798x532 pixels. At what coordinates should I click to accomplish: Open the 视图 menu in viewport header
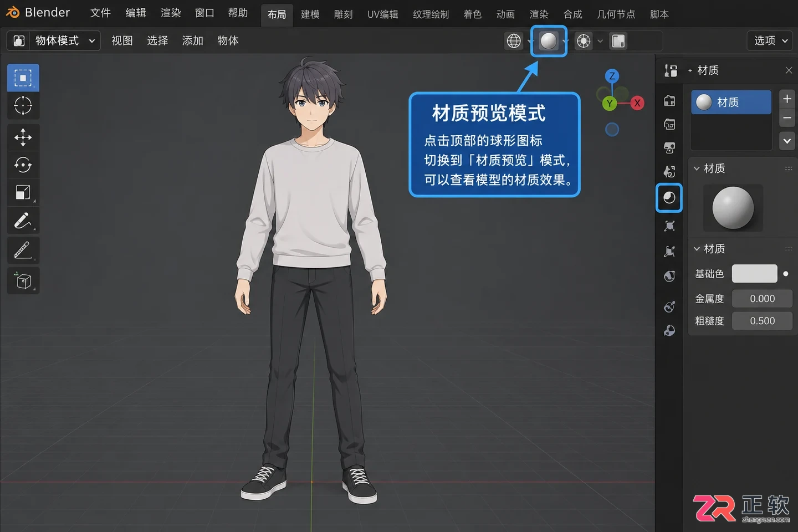pyautogui.click(x=122, y=40)
